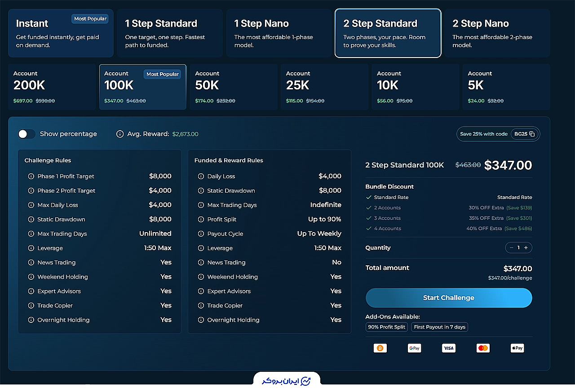Click info icon for Phase 2 Profit Target
Image resolution: width=575 pixels, height=392 pixels.
pyautogui.click(x=31, y=191)
